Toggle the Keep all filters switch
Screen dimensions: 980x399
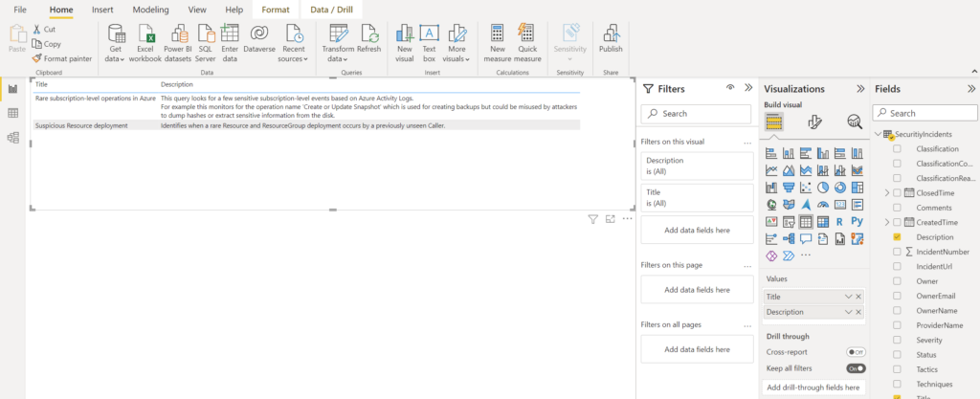click(856, 368)
